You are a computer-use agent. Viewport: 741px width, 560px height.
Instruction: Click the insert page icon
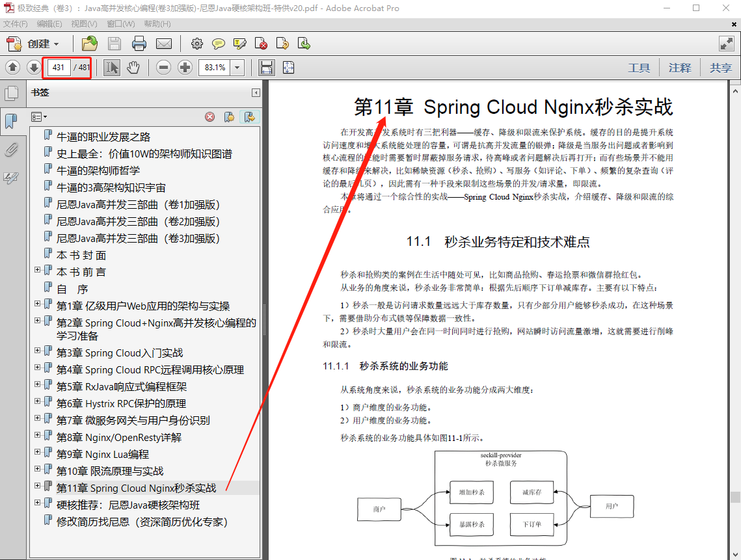304,44
